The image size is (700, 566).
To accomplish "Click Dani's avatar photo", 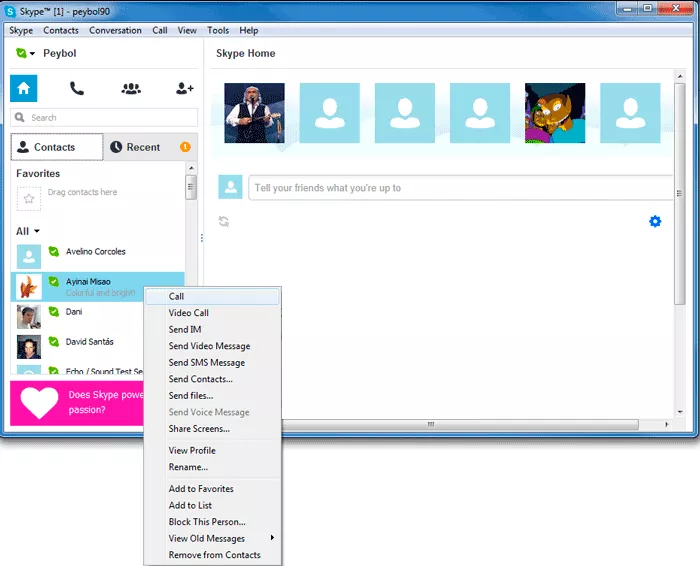I will [29, 316].
